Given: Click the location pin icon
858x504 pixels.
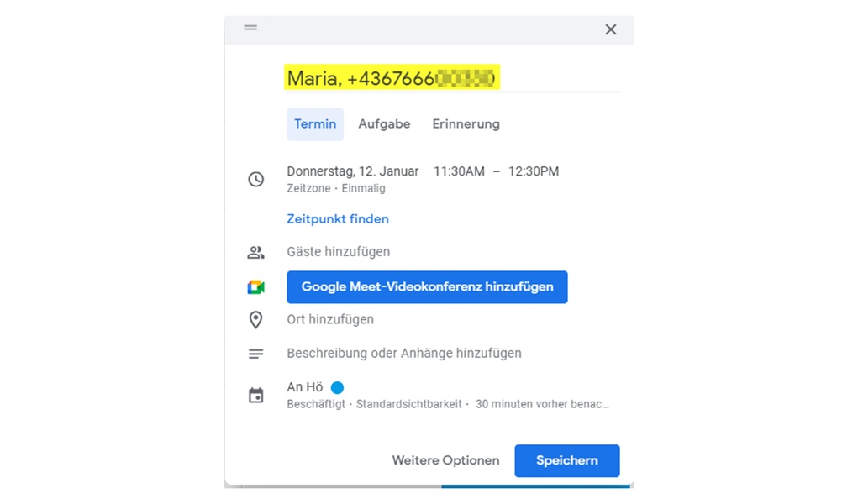Looking at the screenshot, I should pyautogui.click(x=255, y=320).
